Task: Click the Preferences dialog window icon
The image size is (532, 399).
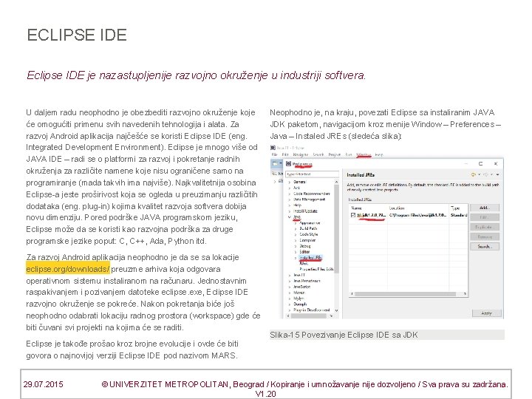Action: pyautogui.click(x=288, y=164)
